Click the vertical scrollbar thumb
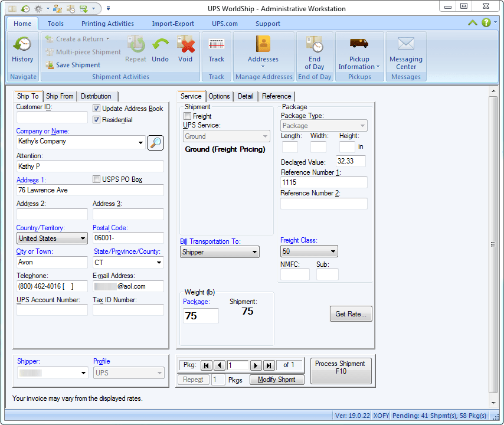The image size is (504, 425). (x=493, y=244)
